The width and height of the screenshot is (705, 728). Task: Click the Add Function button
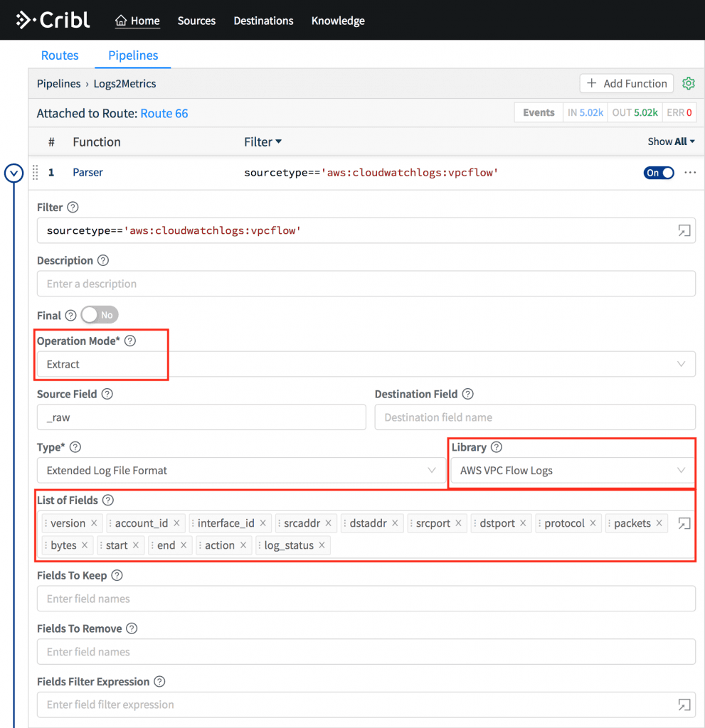(x=626, y=83)
